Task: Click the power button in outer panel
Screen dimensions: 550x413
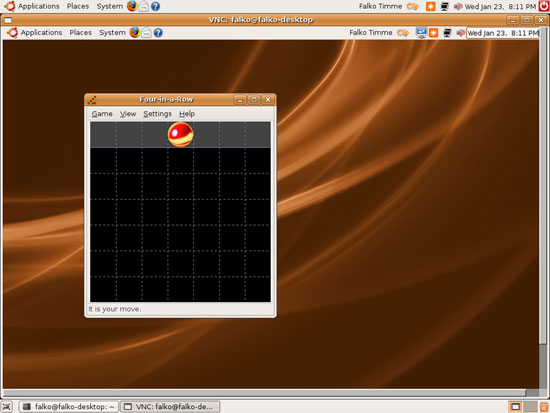Action: pos(544,6)
